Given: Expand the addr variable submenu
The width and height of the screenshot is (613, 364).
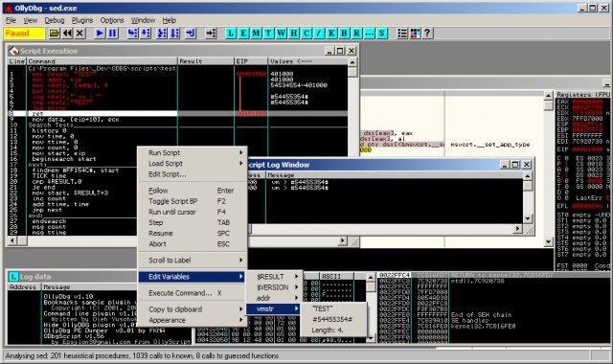Looking at the screenshot, I should click(x=274, y=298).
